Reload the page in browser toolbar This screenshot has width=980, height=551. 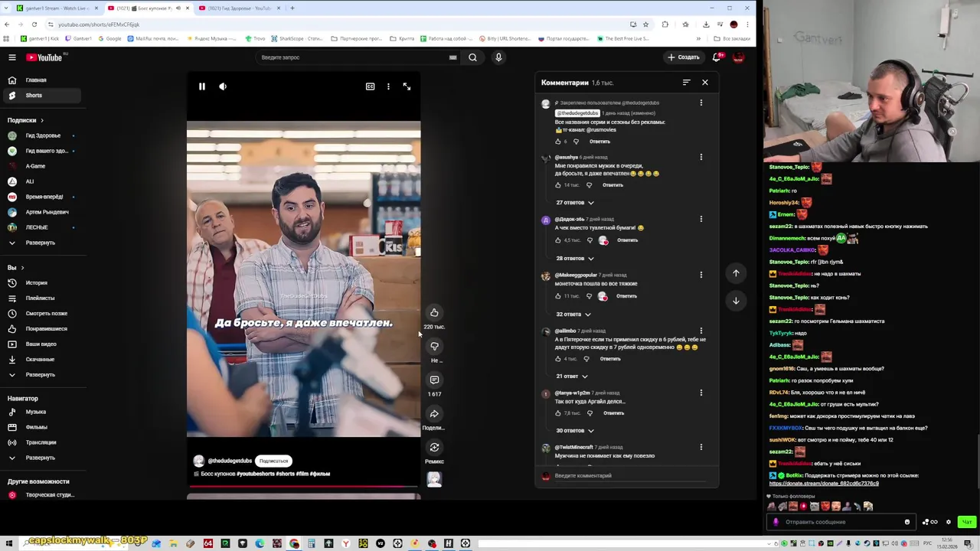[34, 24]
